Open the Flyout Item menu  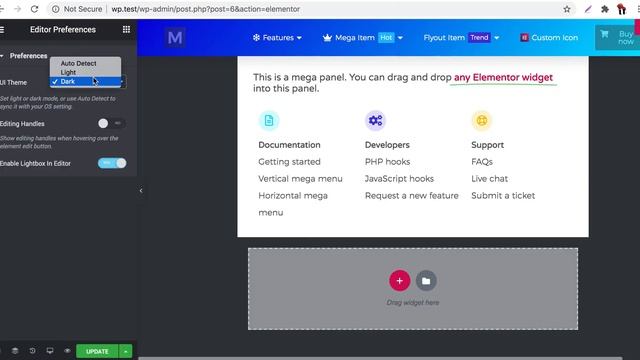[461, 38]
